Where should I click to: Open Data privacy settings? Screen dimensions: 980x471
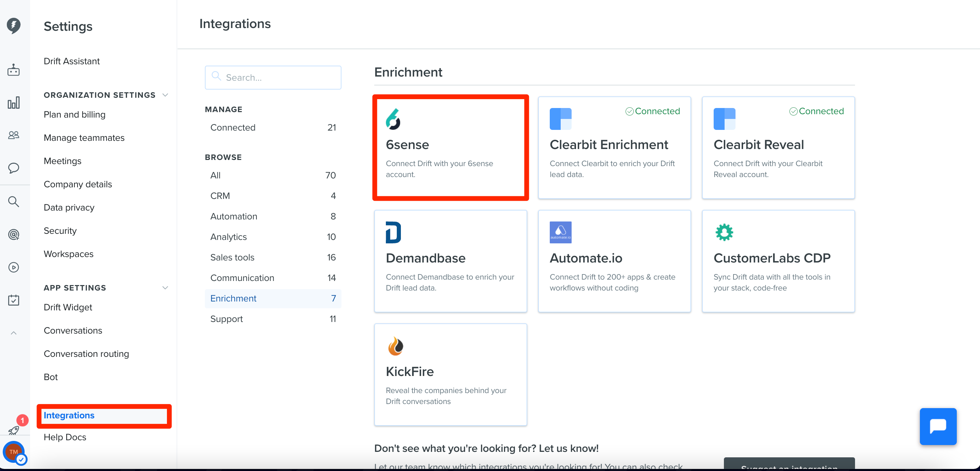69,207
